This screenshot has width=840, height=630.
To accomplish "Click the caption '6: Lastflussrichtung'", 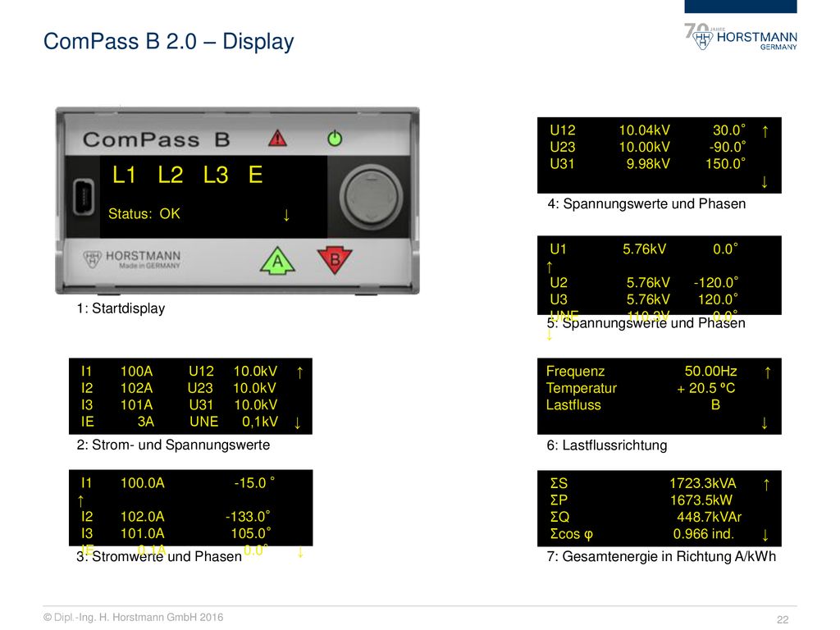I will (x=607, y=445).
